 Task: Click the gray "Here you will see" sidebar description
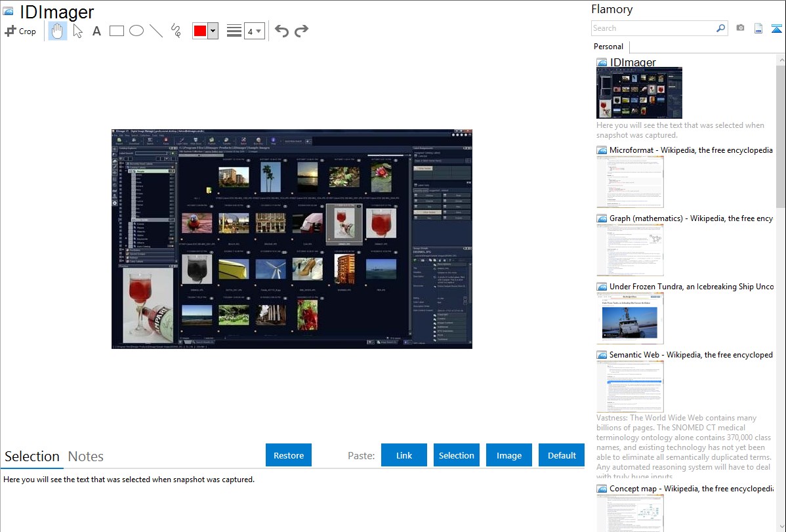coord(680,131)
